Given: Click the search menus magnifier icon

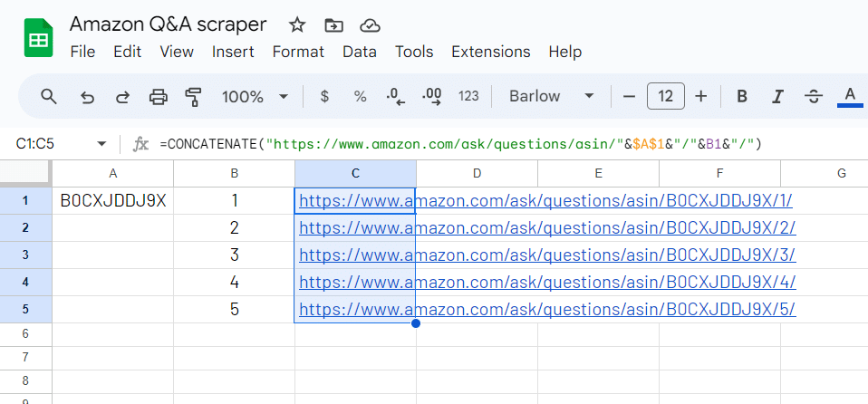Looking at the screenshot, I should 49,96.
